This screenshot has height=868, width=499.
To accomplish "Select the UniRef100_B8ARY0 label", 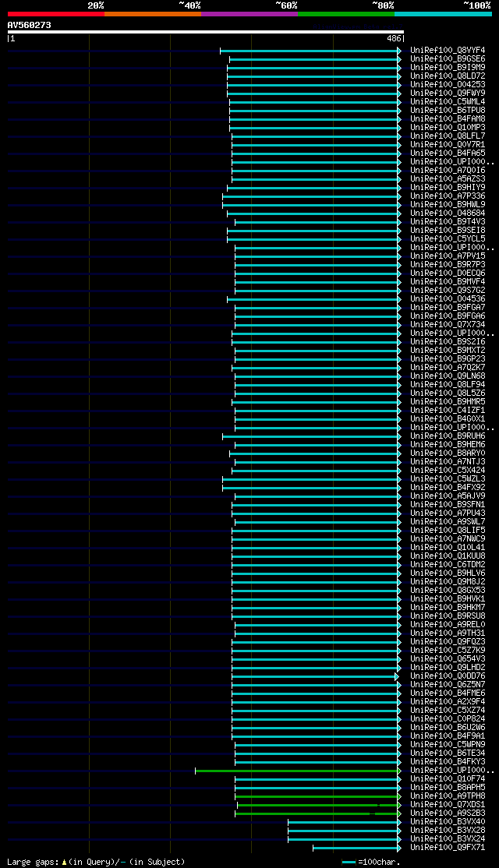I will coord(448,453).
